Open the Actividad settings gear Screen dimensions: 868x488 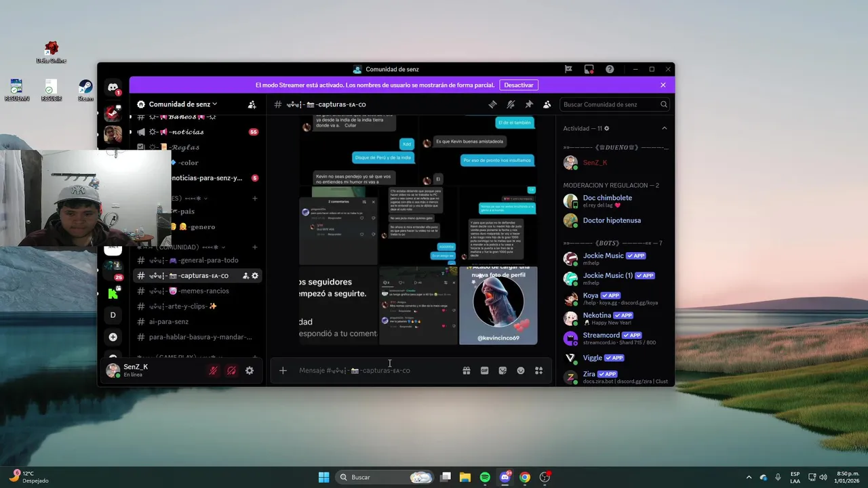click(x=607, y=128)
